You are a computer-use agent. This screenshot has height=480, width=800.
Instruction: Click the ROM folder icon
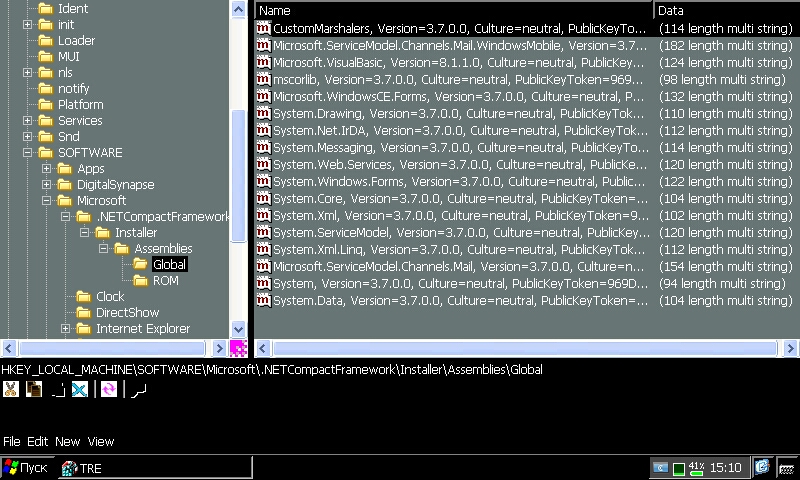point(140,280)
